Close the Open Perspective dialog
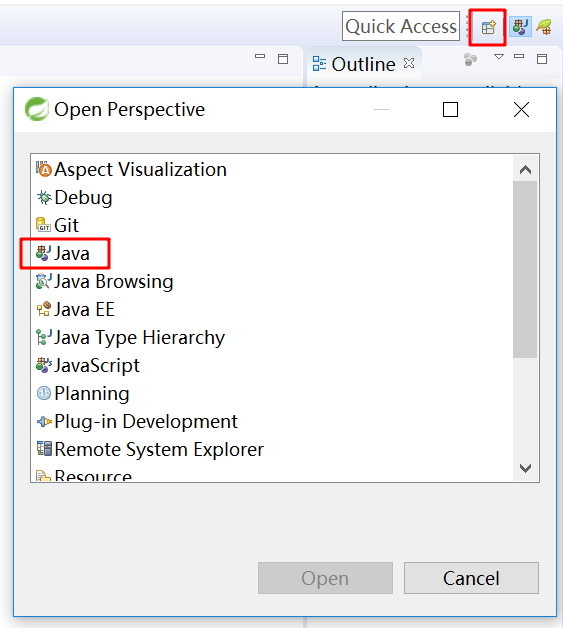The width and height of the screenshot is (563, 628). pyautogui.click(x=521, y=109)
